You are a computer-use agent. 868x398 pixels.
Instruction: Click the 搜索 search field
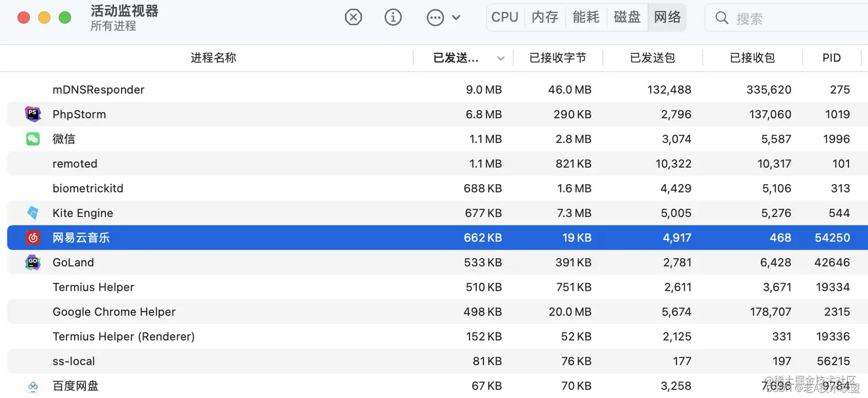(x=786, y=18)
